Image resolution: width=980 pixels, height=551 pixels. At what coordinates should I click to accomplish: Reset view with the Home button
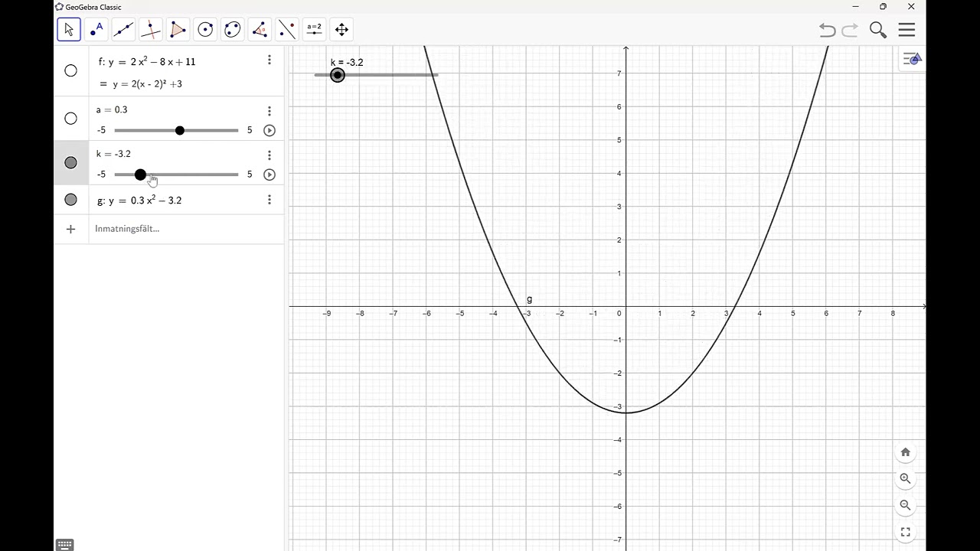click(x=906, y=452)
